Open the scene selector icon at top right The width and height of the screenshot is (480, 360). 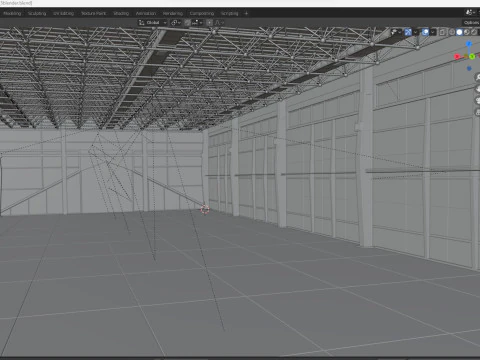point(469,13)
